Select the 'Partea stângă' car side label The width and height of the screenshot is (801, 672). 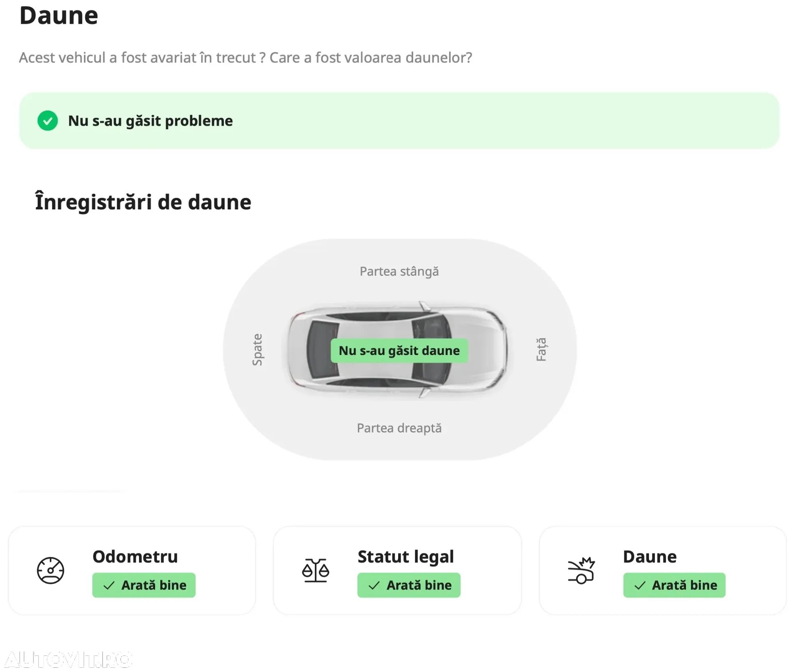pyautogui.click(x=399, y=271)
